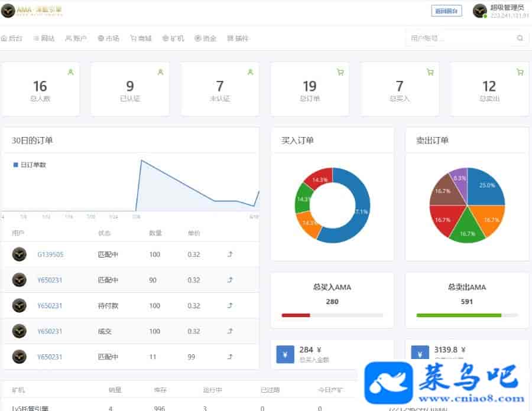This screenshot has height=411, width=532.
Task: Click the ¥ icon beside 284 amount
Action: [x=285, y=354]
